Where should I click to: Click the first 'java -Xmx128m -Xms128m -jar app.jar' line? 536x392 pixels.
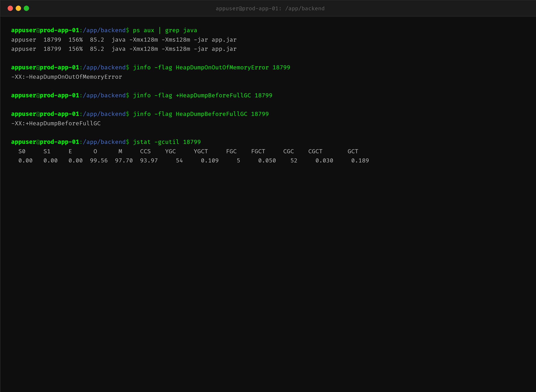coord(174,40)
